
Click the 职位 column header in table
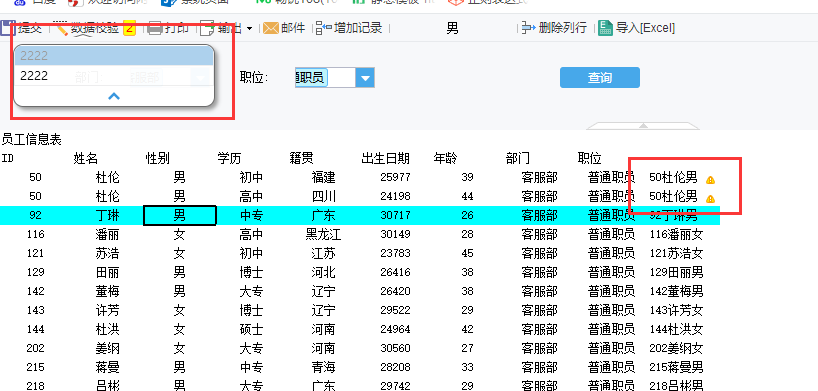(590, 159)
